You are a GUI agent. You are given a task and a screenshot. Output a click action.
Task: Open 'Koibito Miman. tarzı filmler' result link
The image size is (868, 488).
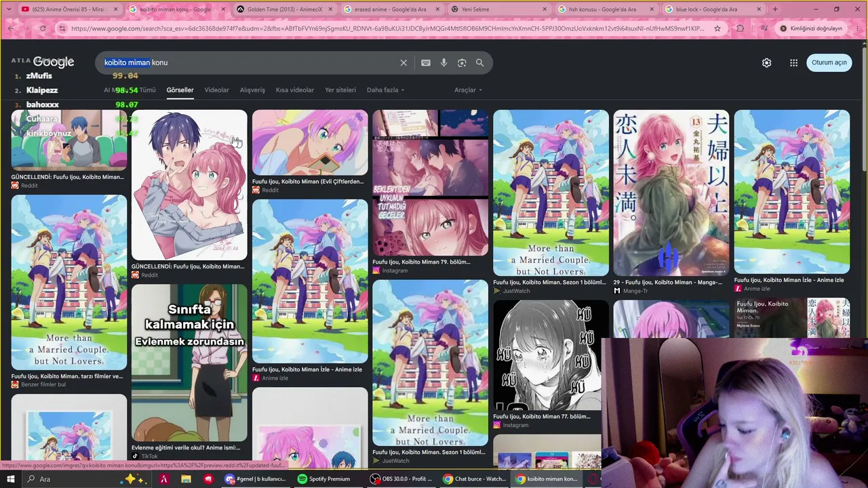67,376
